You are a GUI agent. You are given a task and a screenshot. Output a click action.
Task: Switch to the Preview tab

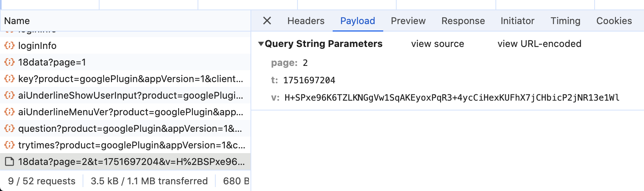coord(408,21)
